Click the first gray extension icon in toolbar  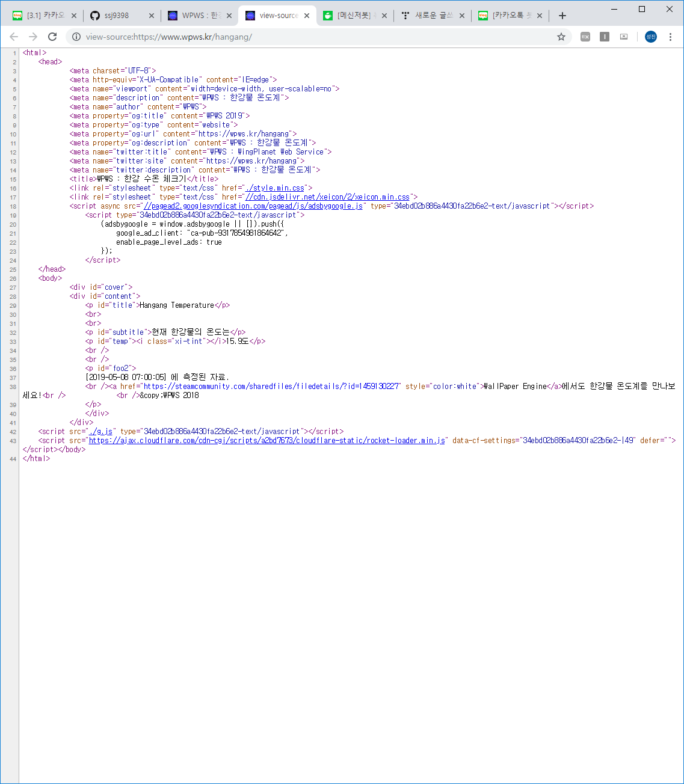point(585,37)
